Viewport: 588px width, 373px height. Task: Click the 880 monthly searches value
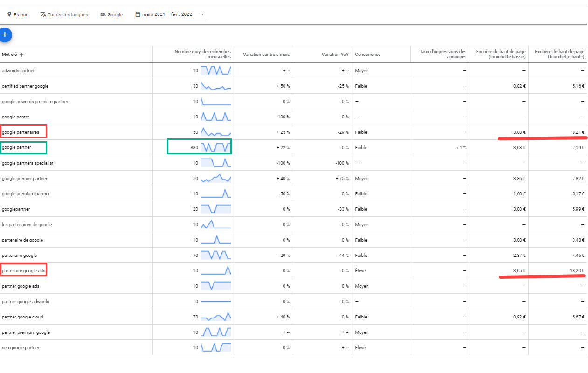point(194,147)
